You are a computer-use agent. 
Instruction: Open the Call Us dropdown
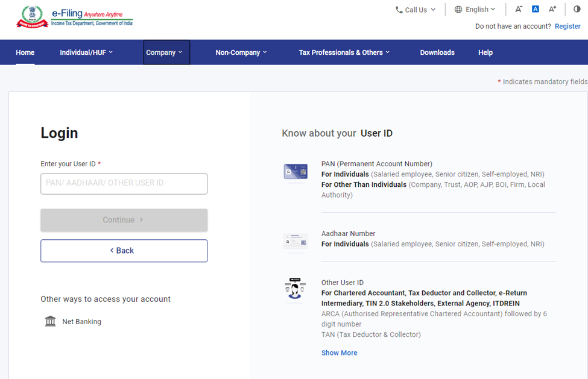(x=416, y=10)
